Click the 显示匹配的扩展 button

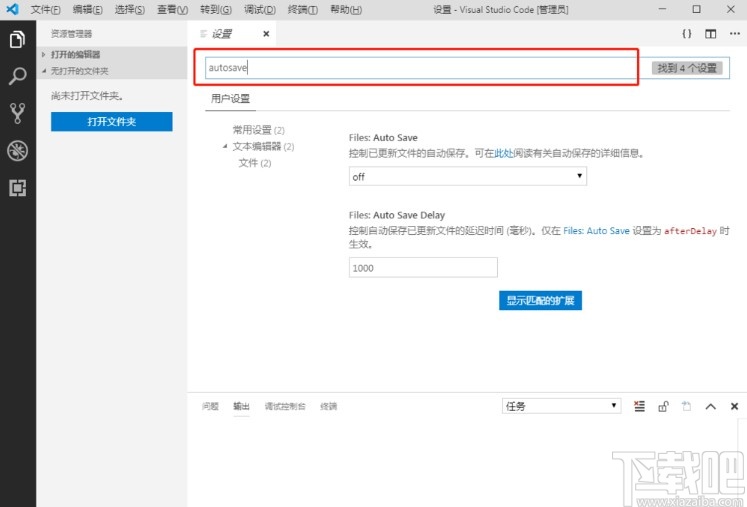[540, 300]
